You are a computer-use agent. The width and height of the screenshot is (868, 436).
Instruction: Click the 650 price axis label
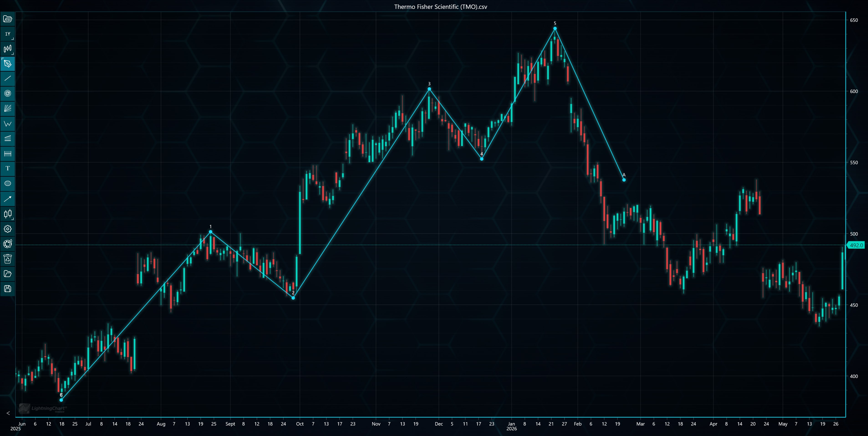pos(854,20)
